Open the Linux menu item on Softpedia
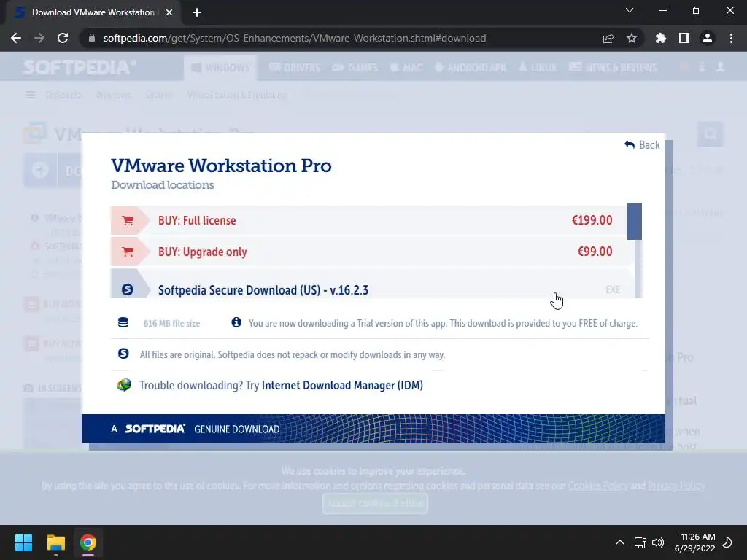 point(538,68)
